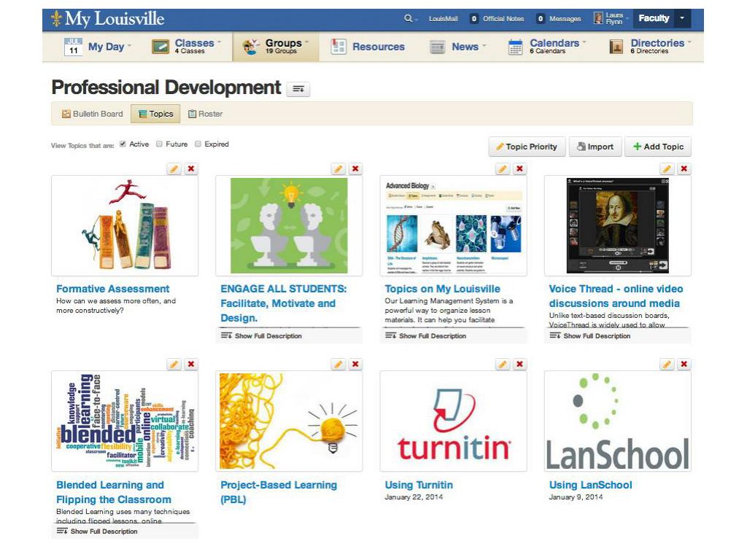Delete the Formative Assessment topic

coord(191,168)
